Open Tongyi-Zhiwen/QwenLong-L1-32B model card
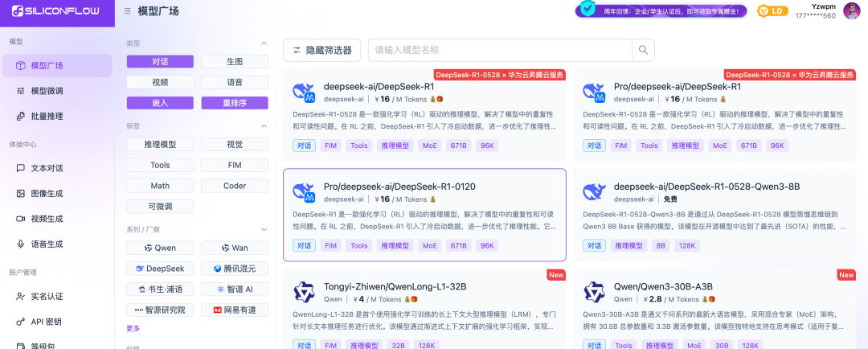Image resolution: width=868 pixels, height=349 pixels. [x=424, y=309]
